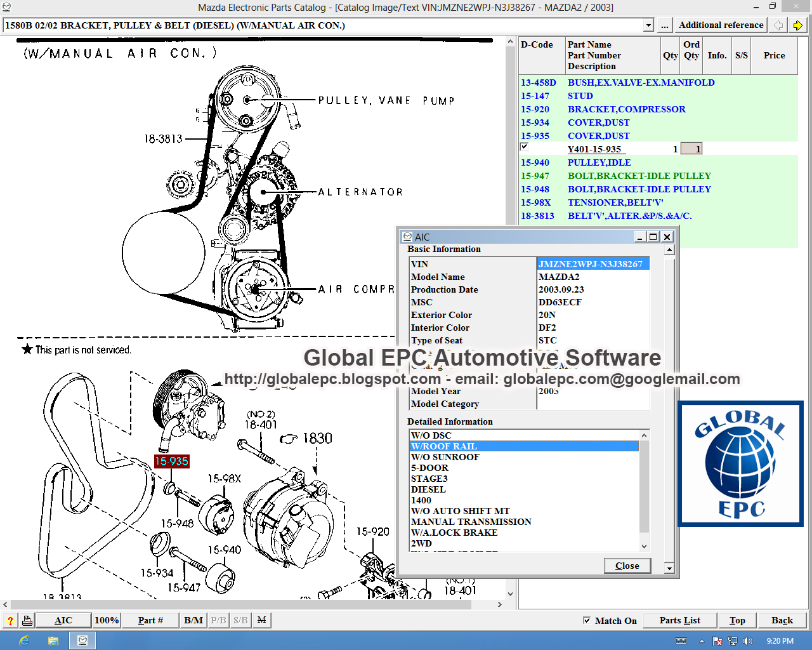Click the 1830 callout in diagram
This screenshot has width=812, height=650.
[317, 439]
